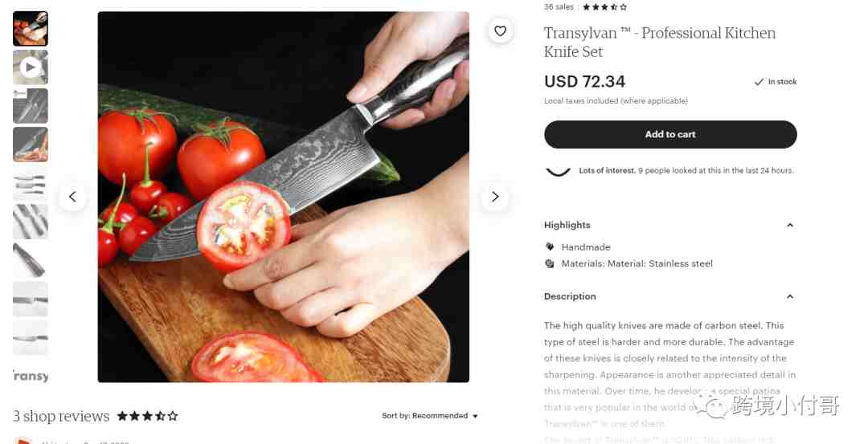Click the main product photo of knife
The height and width of the screenshot is (444, 868).
click(x=284, y=197)
